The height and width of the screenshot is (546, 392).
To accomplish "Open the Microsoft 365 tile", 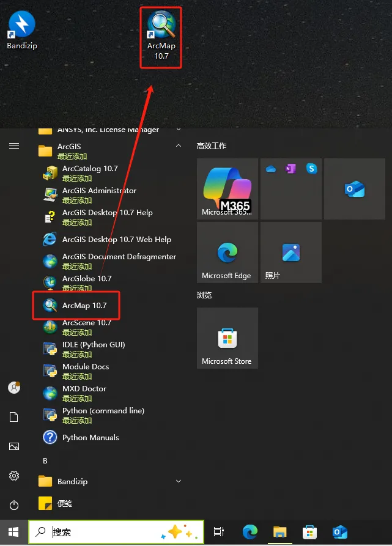I will 227,189.
